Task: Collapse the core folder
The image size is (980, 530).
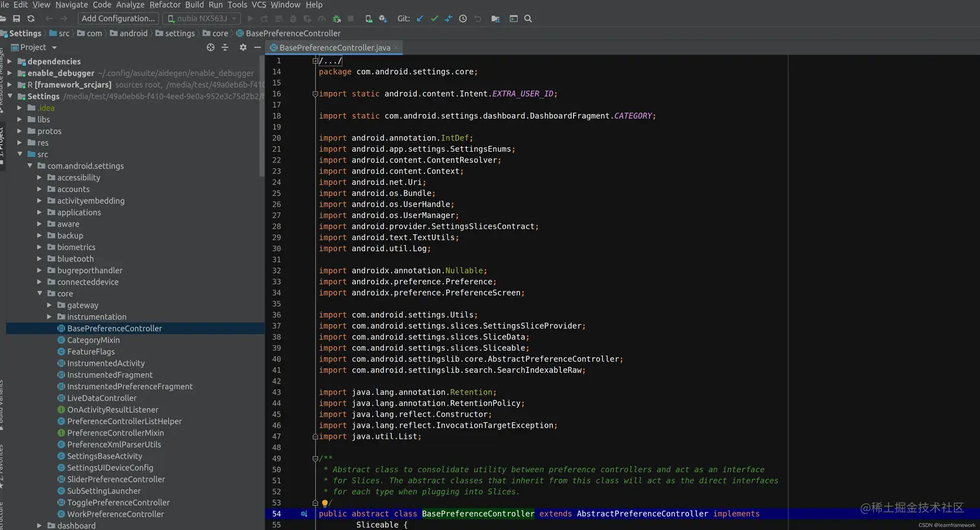Action: (x=40, y=294)
